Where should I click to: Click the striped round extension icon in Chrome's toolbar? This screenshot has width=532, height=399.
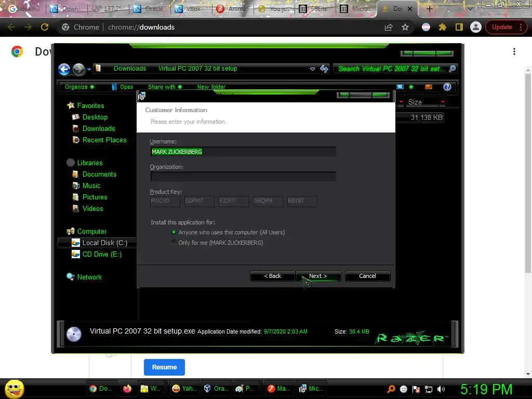click(x=426, y=27)
